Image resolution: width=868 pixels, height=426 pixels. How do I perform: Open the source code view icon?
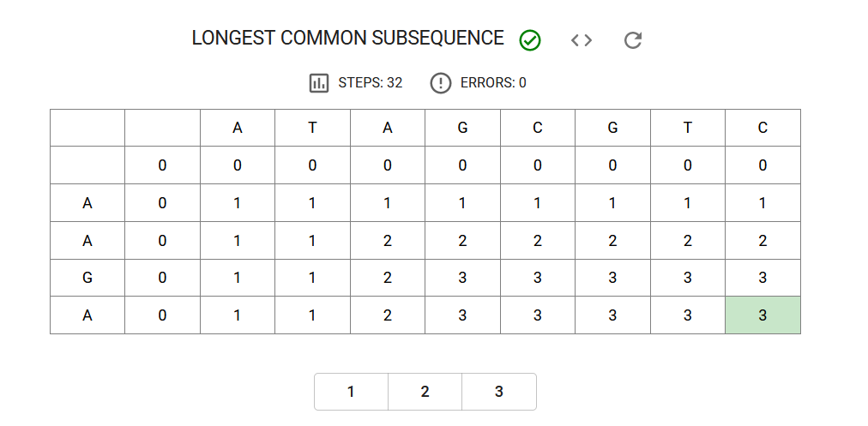click(x=582, y=40)
